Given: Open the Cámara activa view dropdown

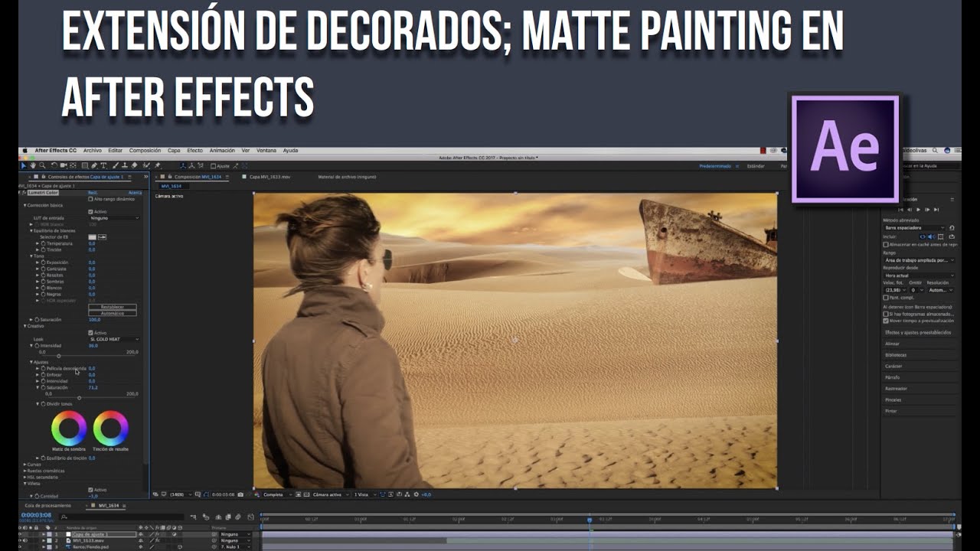Looking at the screenshot, I should (x=331, y=494).
